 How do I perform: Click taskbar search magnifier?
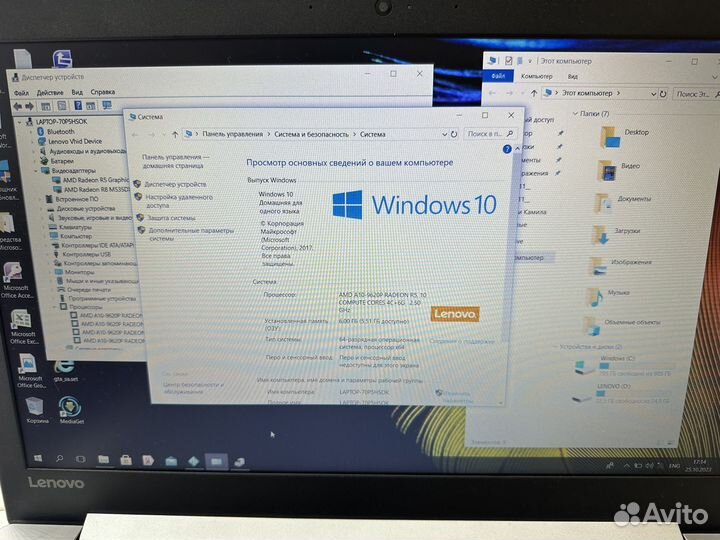pos(60,459)
